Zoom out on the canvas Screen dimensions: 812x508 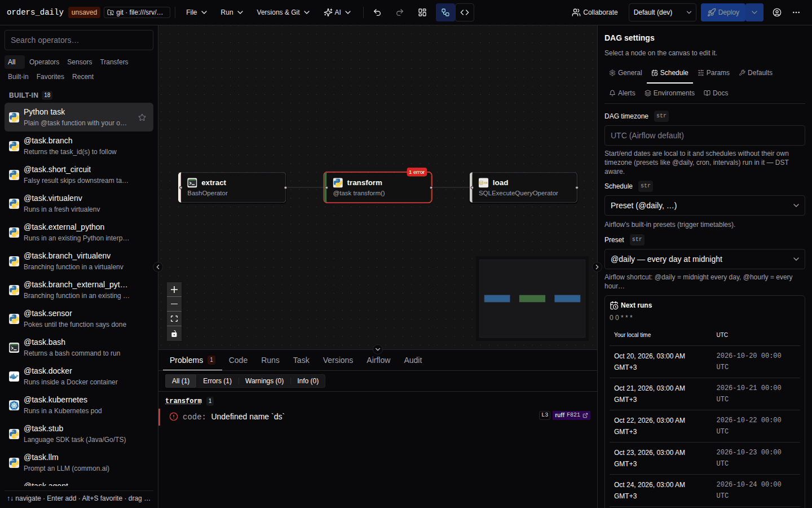(174, 304)
